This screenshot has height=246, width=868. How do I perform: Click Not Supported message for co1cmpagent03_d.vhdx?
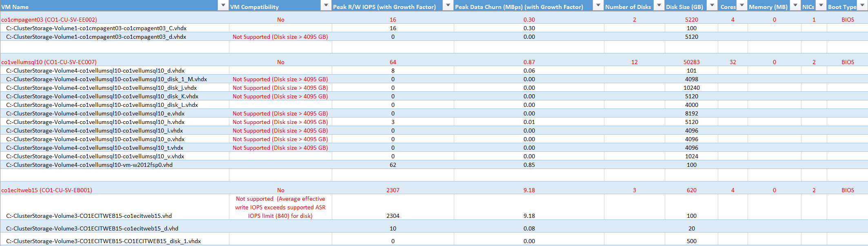point(280,37)
